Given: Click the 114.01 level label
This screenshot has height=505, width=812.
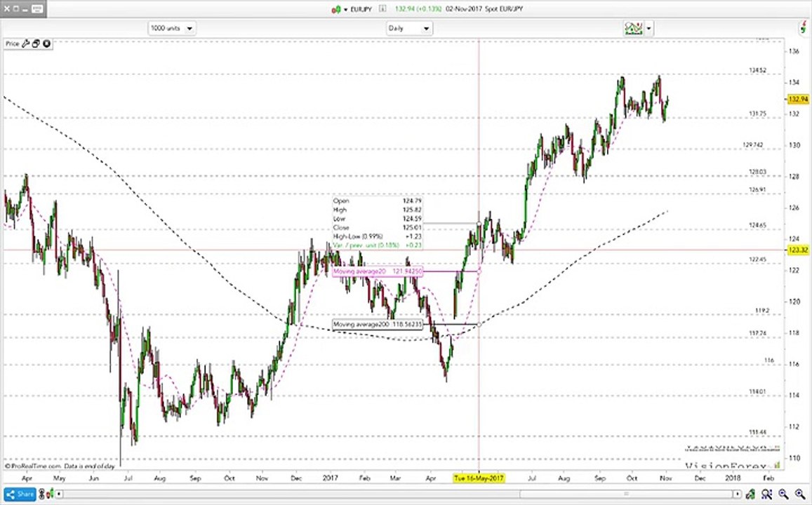Looking at the screenshot, I should 758,392.
